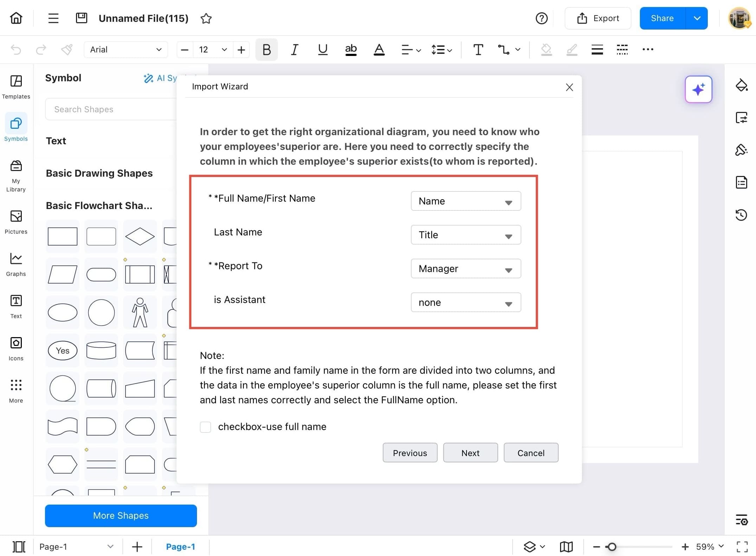Image resolution: width=756 pixels, height=556 pixels.
Task: Open the Templates panel
Action: [x=15, y=86]
